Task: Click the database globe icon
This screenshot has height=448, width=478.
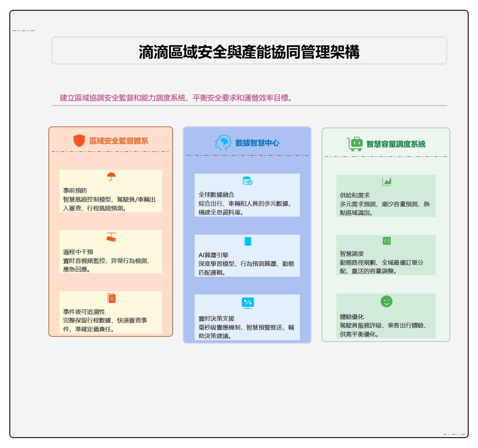Action: pos(248,181)
